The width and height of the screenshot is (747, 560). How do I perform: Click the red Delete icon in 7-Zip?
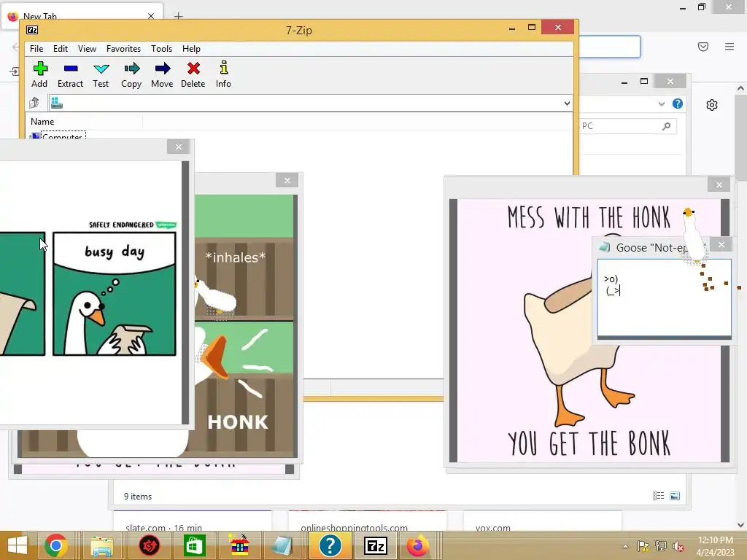point(193,74)
